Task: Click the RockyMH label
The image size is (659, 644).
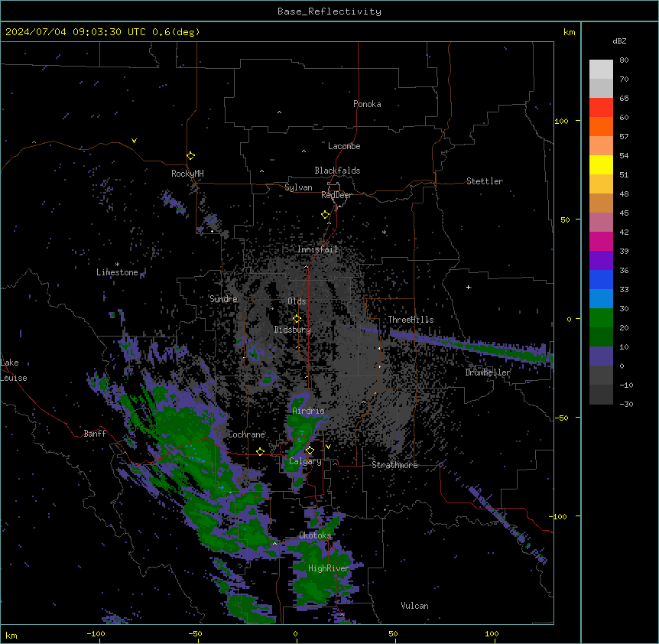Action: pyautogui.click(x=187, y=174)
